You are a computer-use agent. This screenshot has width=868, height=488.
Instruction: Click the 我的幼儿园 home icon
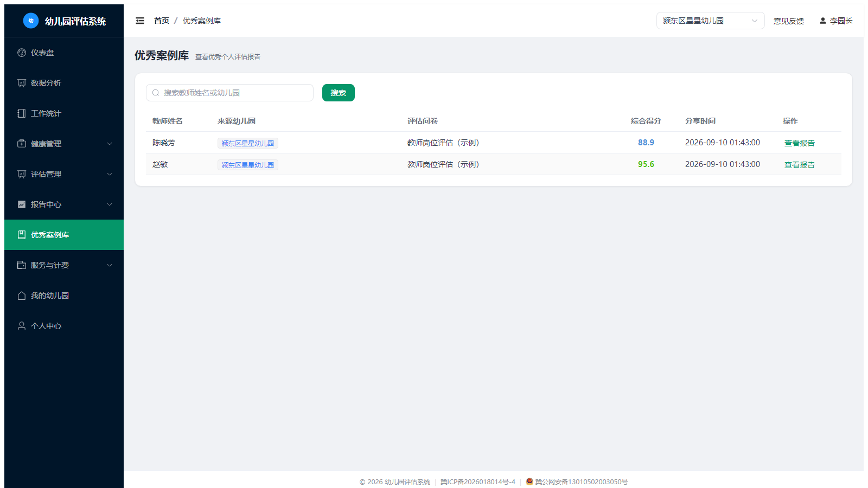(x=22, y=296)
